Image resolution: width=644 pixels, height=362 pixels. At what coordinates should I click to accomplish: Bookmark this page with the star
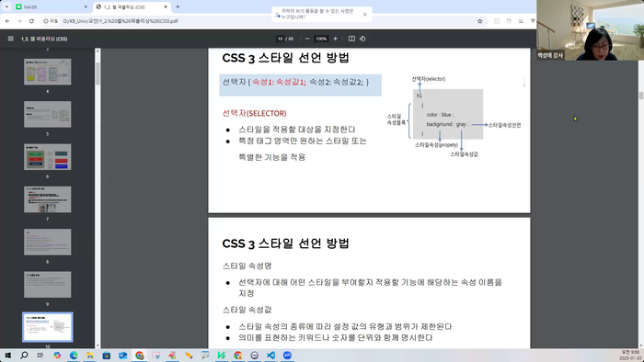point(479,21)
